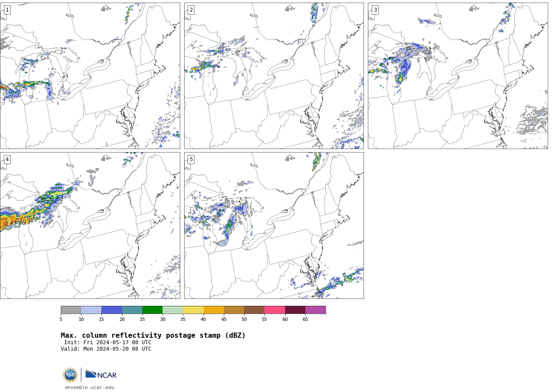Click the number label 2 on second panel

pyautogui.click(x=191, y=10)
